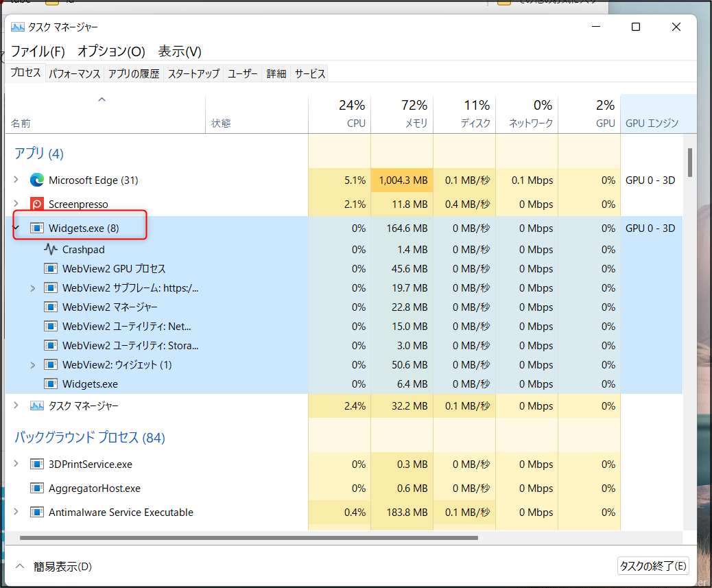Sort by the GPU エンジン column header
Screen dimensions: 712x588
658,115
